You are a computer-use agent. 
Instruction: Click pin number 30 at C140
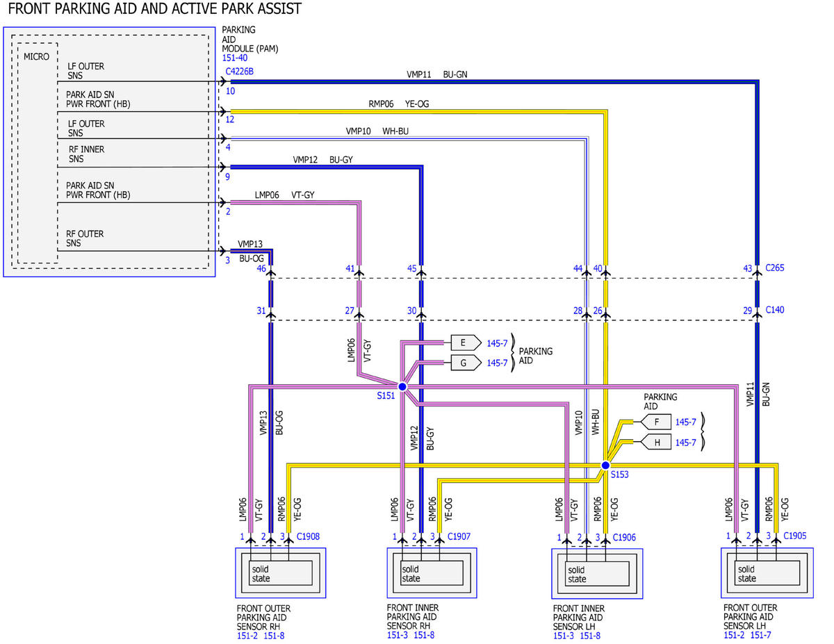[x=411, y=311]
